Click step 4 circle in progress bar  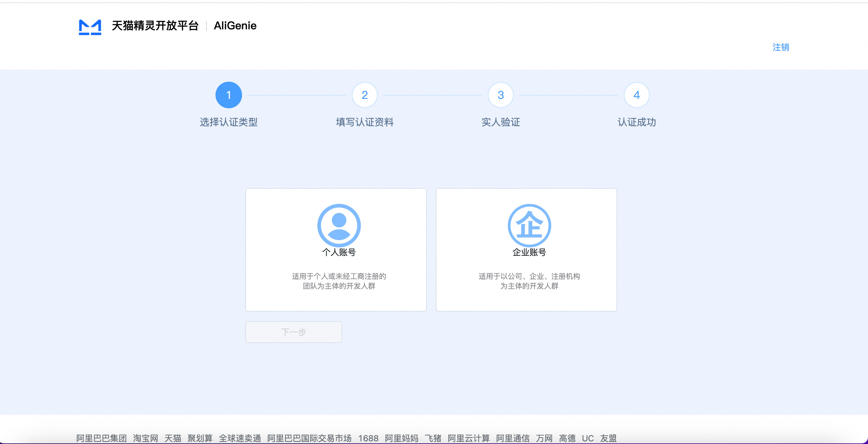[636, 95]
